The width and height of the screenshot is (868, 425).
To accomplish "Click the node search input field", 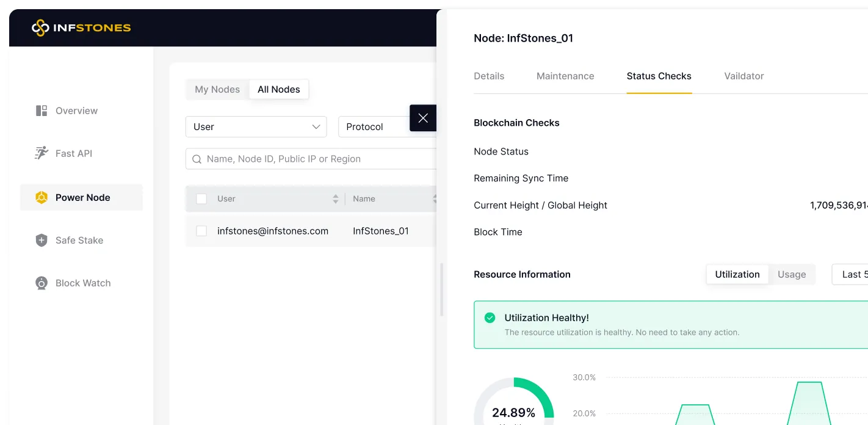I will [311, 159].
